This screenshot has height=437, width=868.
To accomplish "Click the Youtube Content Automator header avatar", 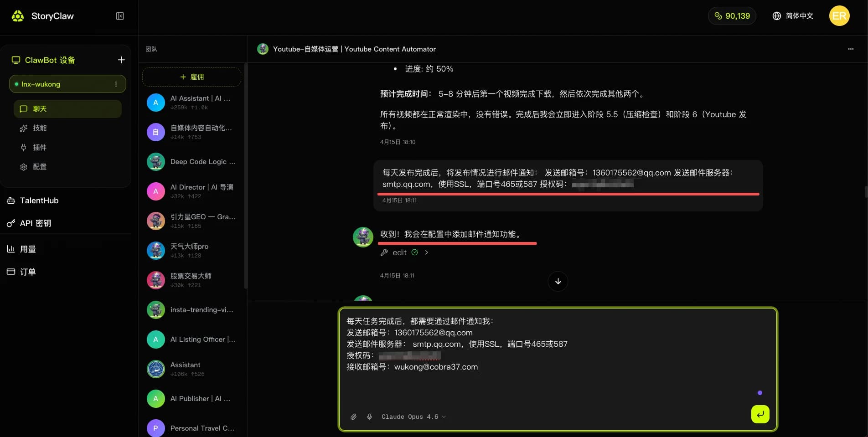I will (263, 49).
